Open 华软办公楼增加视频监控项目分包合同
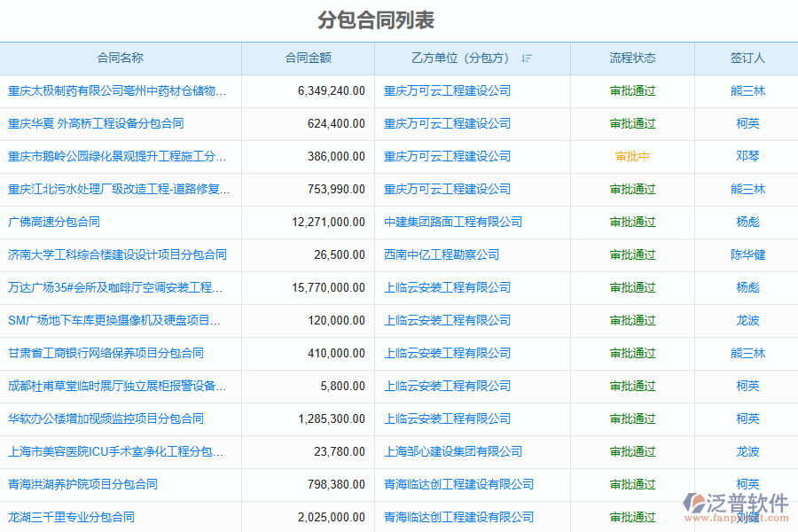This screenshot has width=798, height=532. (106, 419)
